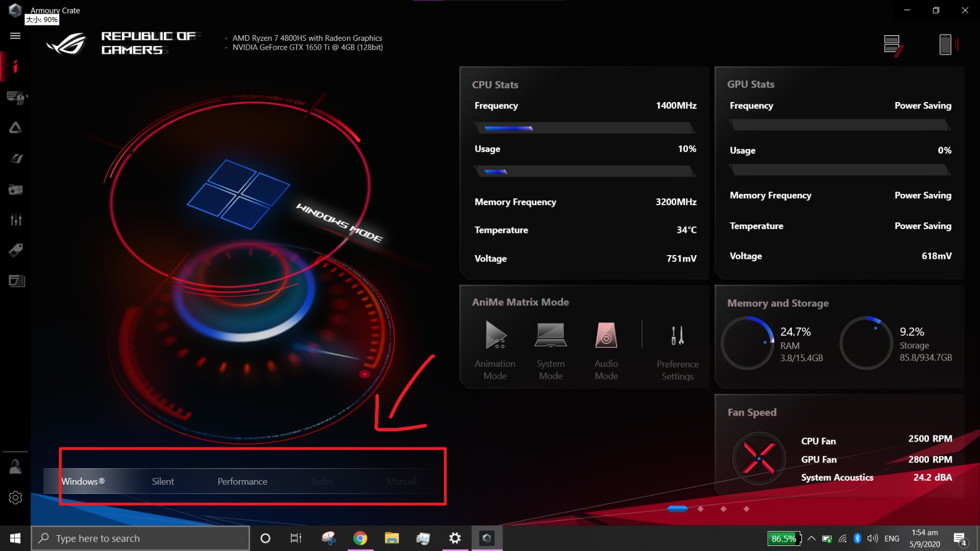Click the 2800 RPM GPU Fan reading
980x551 pixels.
coord(930,459)
